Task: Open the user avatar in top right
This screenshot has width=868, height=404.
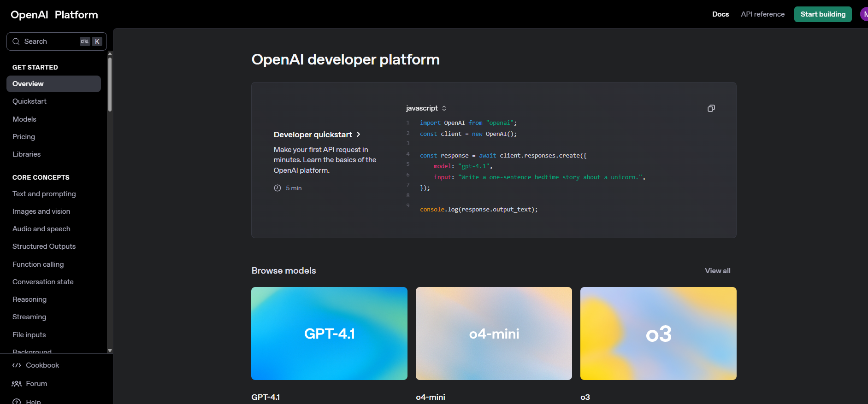Action: [864, 14]
